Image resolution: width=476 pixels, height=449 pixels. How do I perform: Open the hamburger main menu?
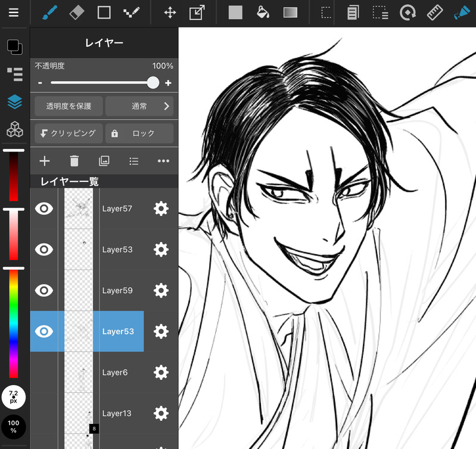click(13, 13)
